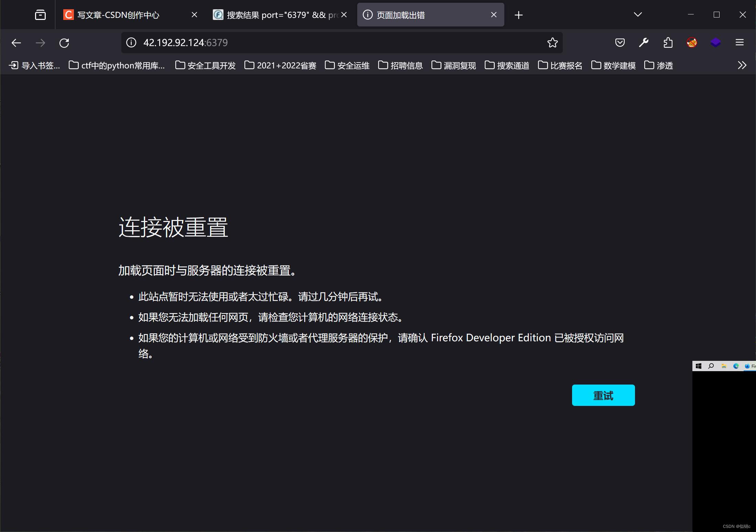Screen dimensions: 756x532
Task: Go back to the previous page
Action: pyautogui.click(x=16, y=43)
